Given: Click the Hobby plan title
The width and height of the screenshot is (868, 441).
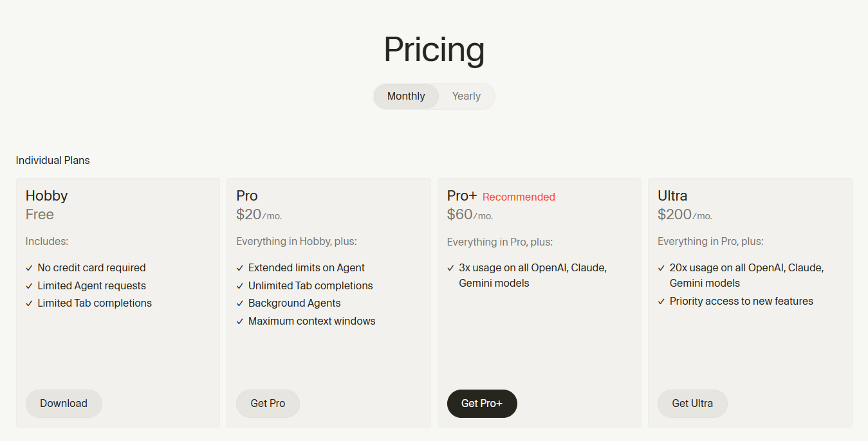Looking at the screenshot, I should [46, 196].
